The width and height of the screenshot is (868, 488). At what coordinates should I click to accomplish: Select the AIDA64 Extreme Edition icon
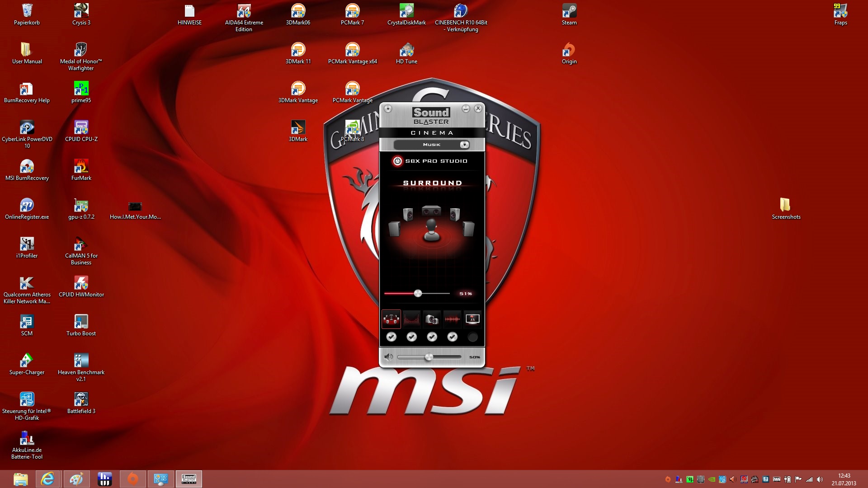(244, 18)
